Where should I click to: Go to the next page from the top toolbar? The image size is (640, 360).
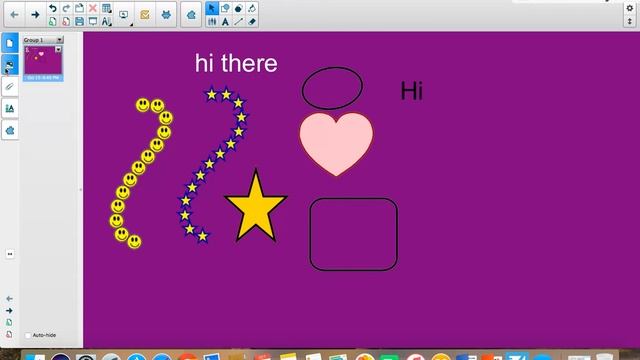point(36,15)
